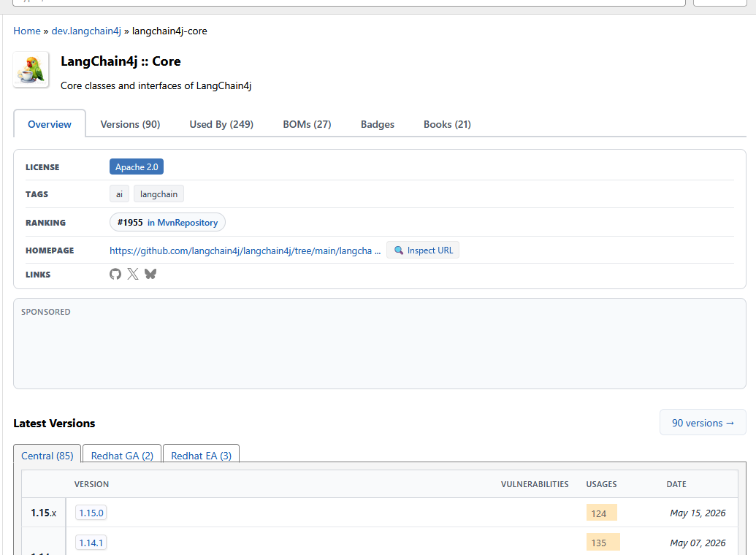Select the Redhat GA (2) repository tab
756x555 pixels.
tap(122, 456)
